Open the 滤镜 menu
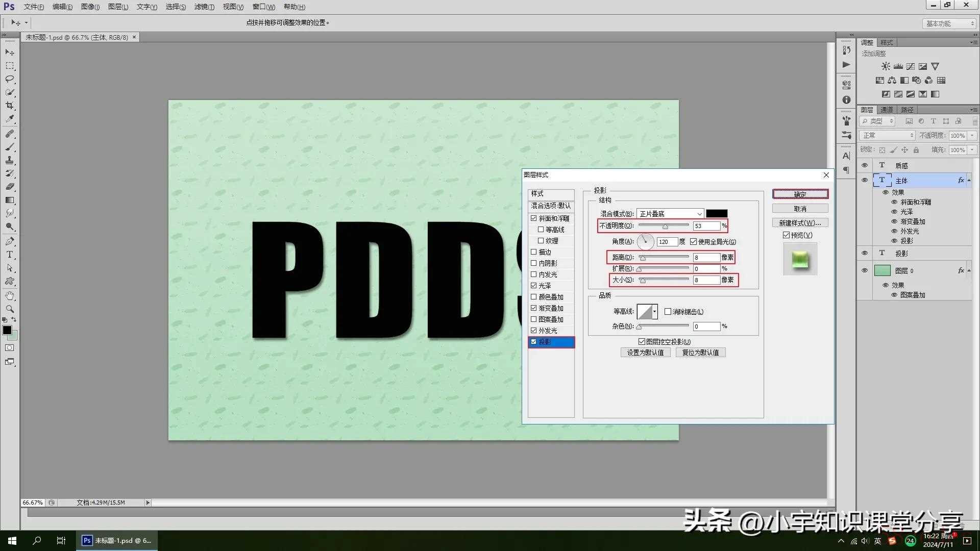This screenshot has height=551, width=980. point(204,7)
